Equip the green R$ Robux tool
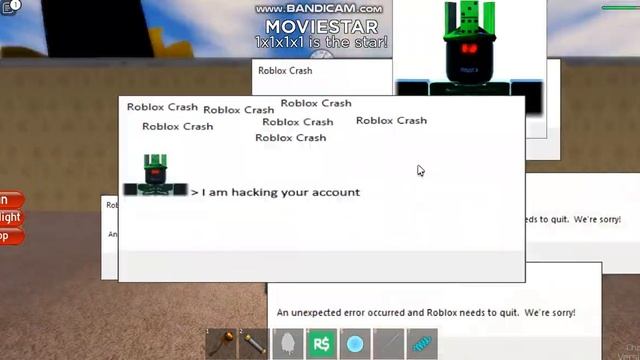The image size is (640, 360). coord(321,344)
